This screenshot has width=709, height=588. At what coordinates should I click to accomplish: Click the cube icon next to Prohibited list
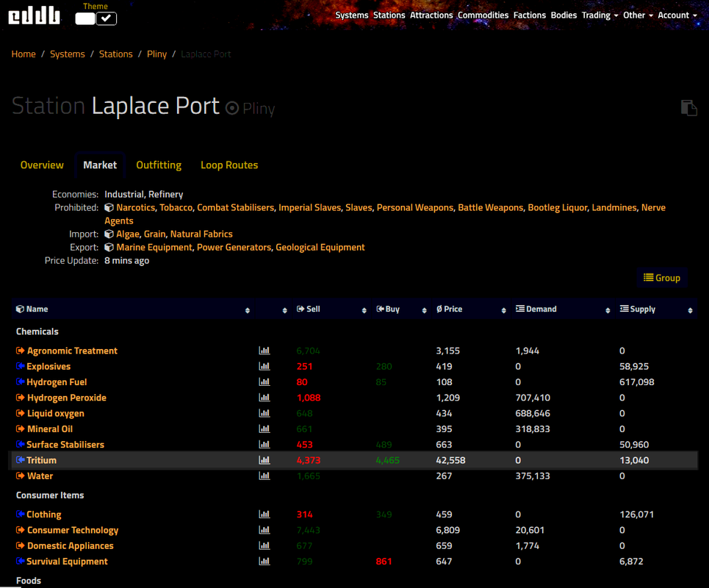(109, 207)
